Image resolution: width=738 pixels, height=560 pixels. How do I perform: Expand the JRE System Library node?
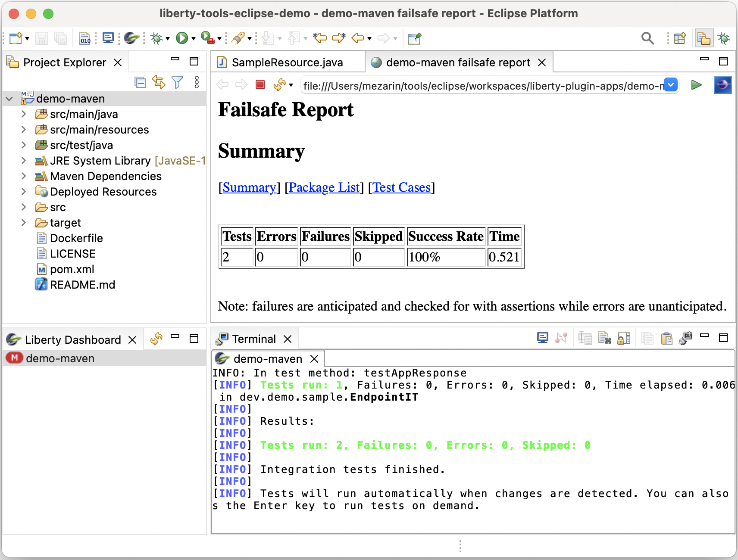click(24, 161)
